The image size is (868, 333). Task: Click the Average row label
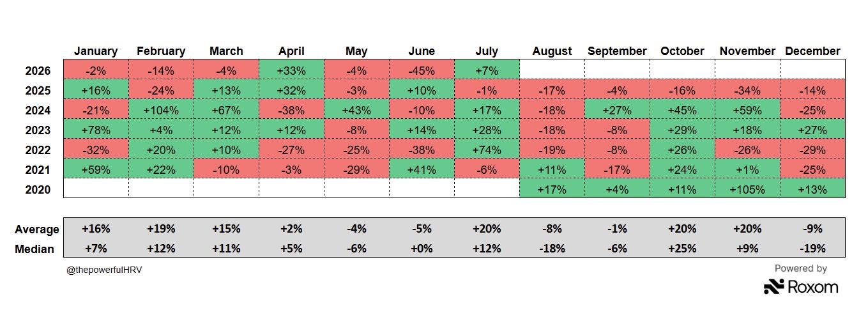(x=37, y=229)
